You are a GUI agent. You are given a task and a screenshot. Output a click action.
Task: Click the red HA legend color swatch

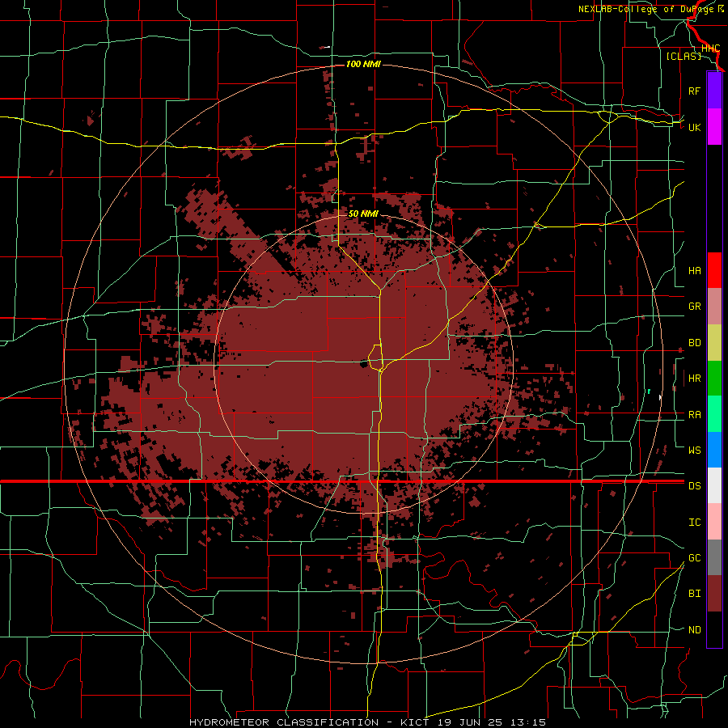point(714,270)
